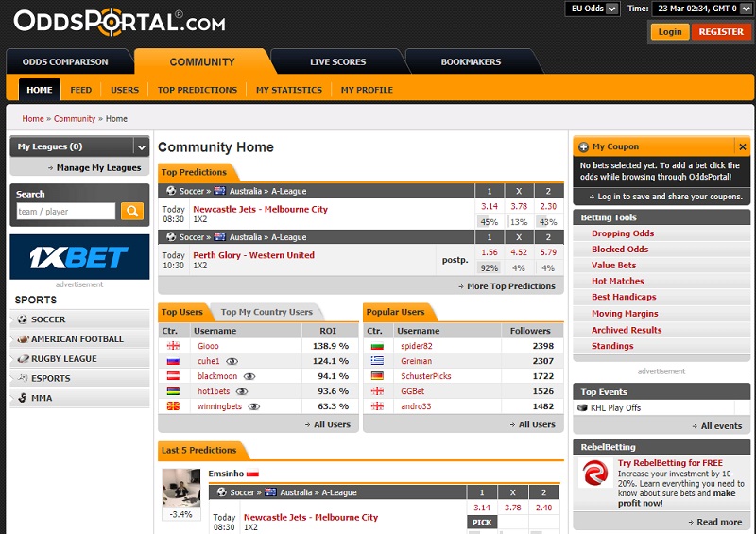Click the rugby ball icon beside Rugby League
This screenshot has width=756, height=534.
click(x=23, y=359)
